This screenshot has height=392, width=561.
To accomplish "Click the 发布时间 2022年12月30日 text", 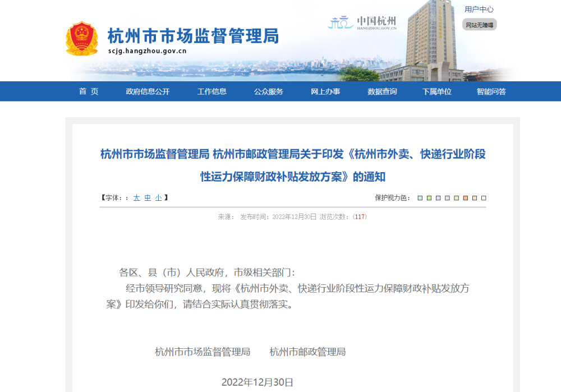I will point(278,216).
